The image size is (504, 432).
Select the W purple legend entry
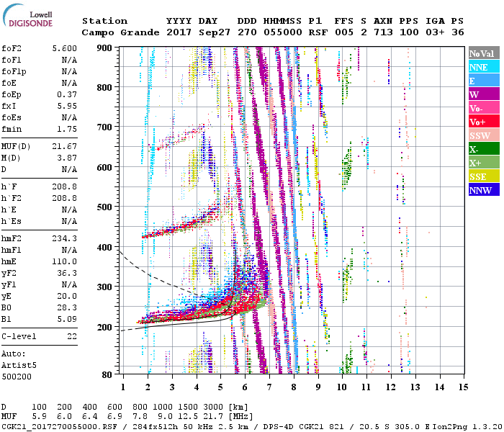483,94
